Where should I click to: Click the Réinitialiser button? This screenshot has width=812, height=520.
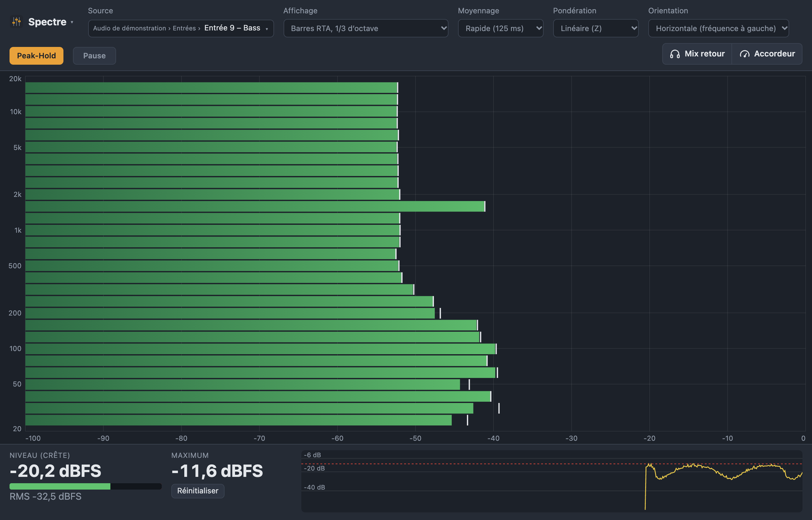198,491
